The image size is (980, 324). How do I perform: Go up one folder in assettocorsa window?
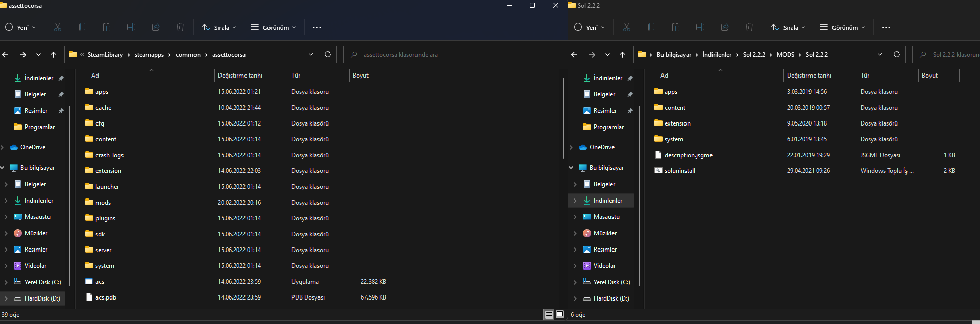[x=53, y=55]
